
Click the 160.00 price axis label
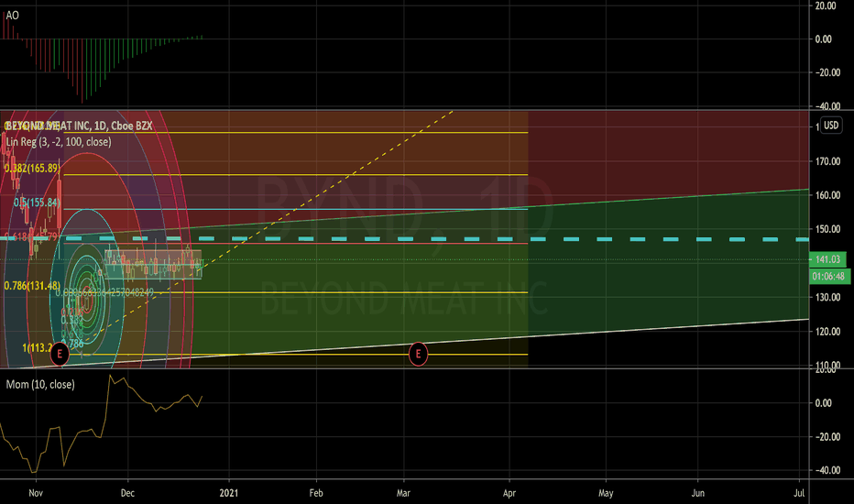click(x=827, y=195)
